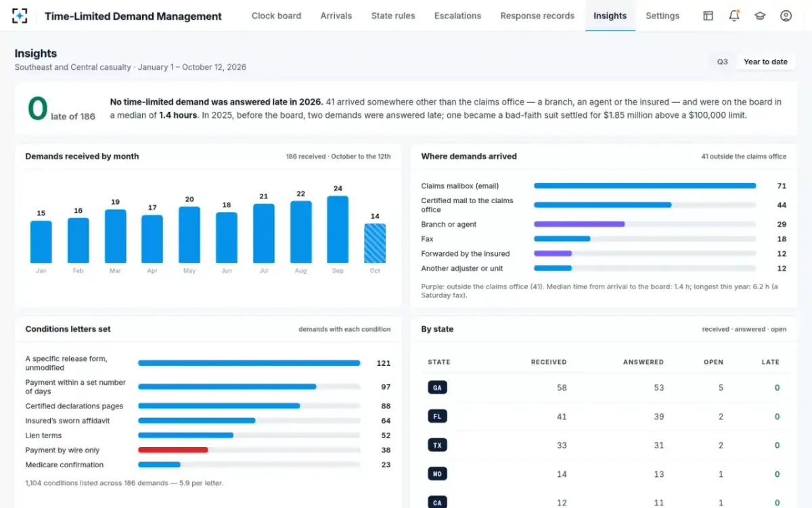The height and width of the screenshot is (508, 812).
Task: Click the FL state badge
Action: click(437, 417)
